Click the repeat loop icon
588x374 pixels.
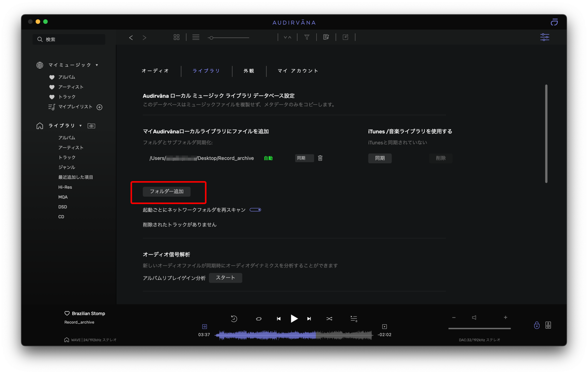point(259,319)
